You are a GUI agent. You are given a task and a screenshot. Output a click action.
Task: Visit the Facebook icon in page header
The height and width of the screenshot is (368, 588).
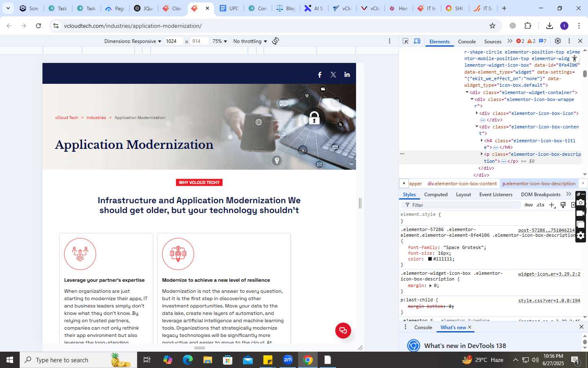320,74
